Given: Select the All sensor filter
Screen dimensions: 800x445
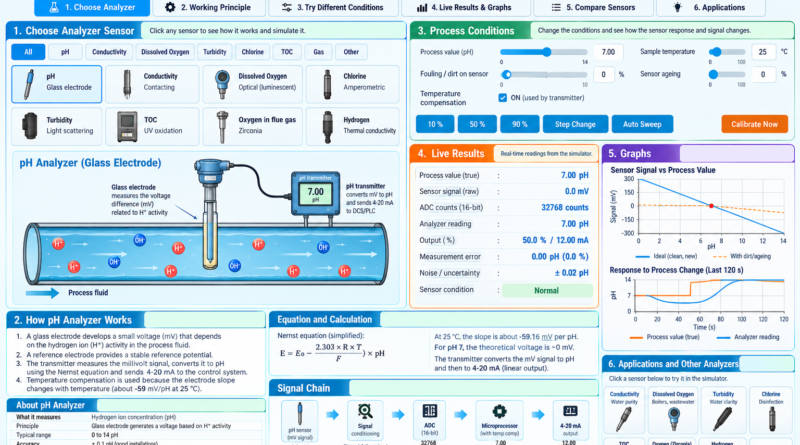Looking at the screenshot, I should click(x=28, y=52).
